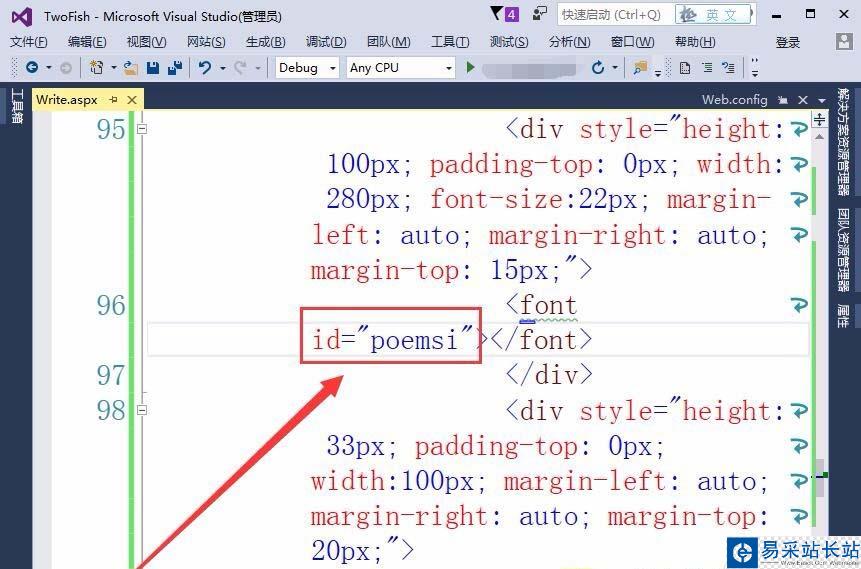This screenshot has width=861, height=569.
Task: Click the increase indent toolbar icon
Action: 707,68
